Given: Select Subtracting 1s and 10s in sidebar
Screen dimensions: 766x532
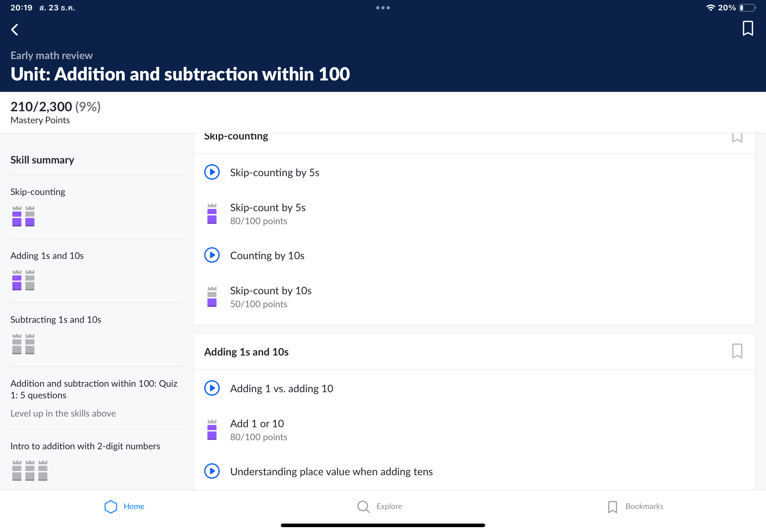Looking at the screenshot, I should pyautogui.click(x=56, y=319).
